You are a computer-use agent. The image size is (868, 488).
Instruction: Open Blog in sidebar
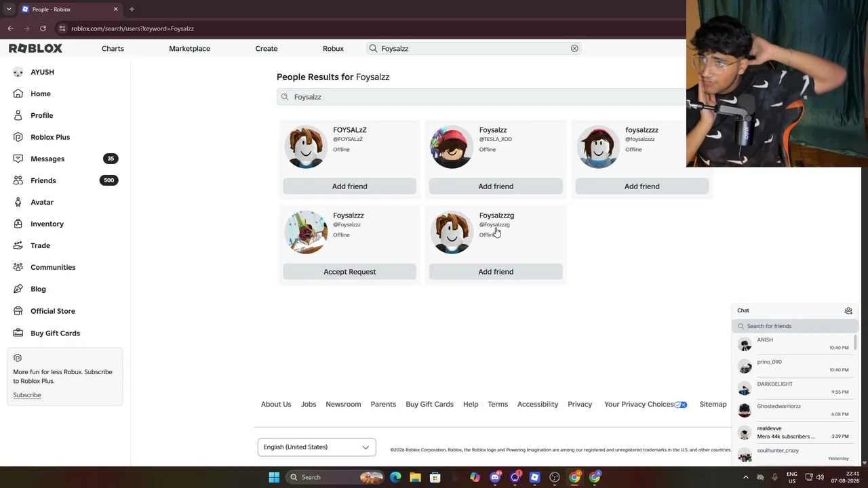click(x=38, y=289)
